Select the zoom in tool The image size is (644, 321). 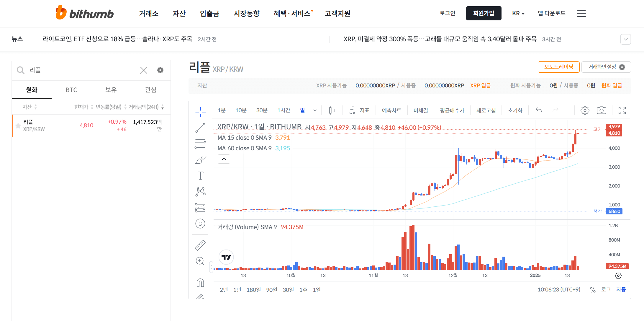pos(200,261)
